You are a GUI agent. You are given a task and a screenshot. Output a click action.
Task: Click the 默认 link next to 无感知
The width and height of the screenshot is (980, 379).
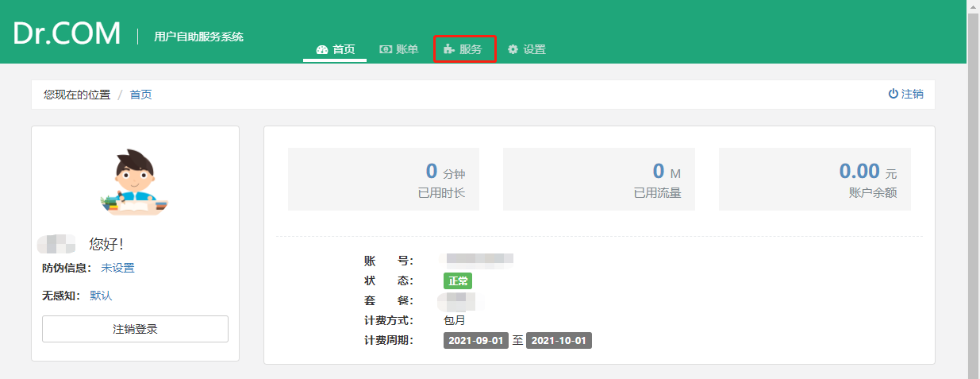pos(101,296)
